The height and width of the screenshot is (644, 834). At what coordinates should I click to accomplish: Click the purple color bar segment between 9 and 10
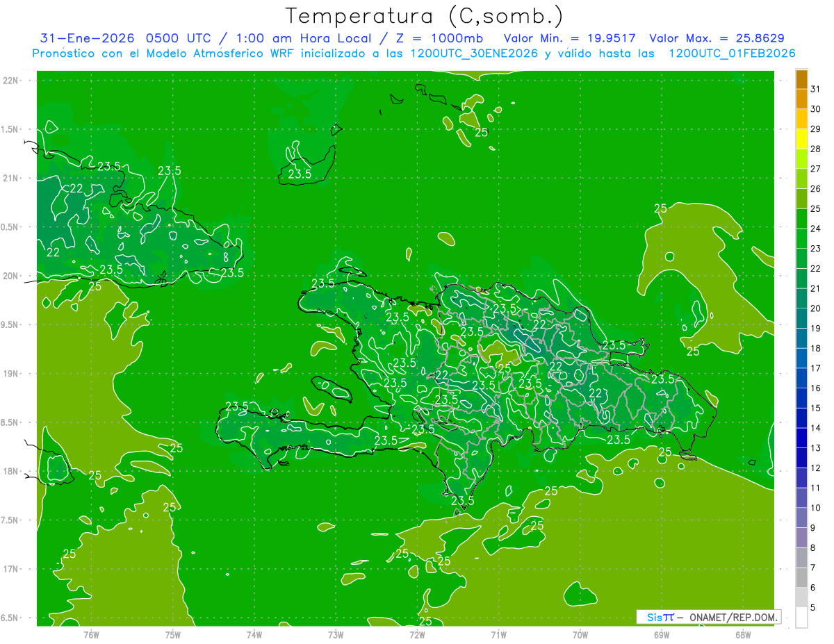(x=801, y=518)
